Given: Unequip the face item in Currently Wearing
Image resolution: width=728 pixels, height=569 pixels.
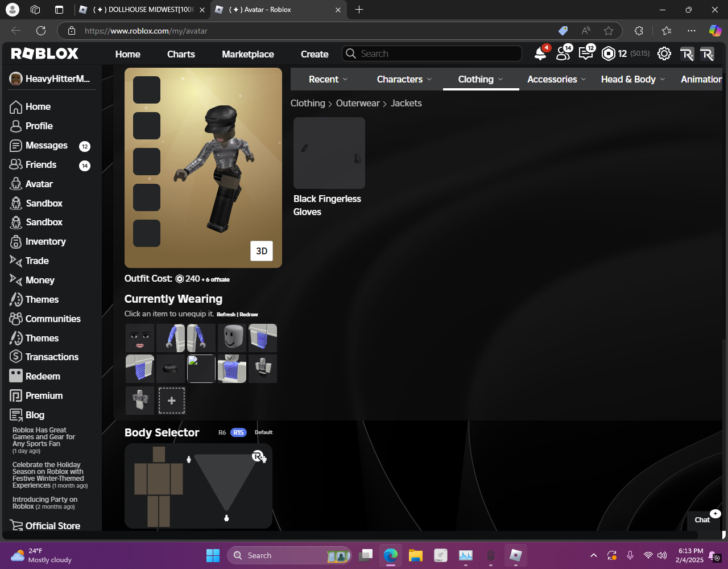Looking at the screenshot, I should point(140,338).
